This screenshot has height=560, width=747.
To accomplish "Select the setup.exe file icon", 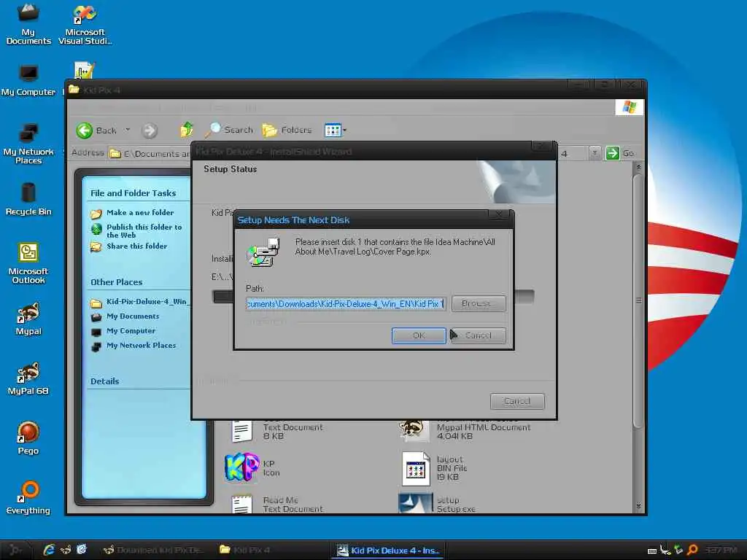I will [x=415, y=503].
